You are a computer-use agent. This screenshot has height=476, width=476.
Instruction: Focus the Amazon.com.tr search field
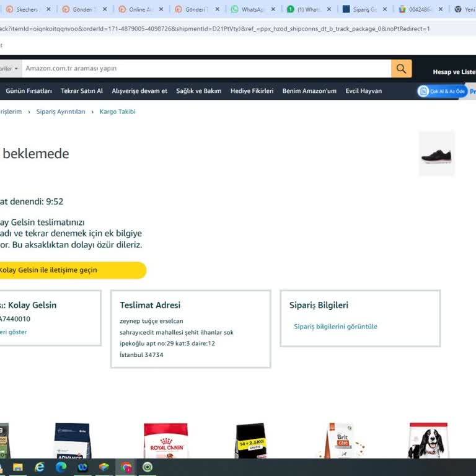pyautogui.click(x=206, y=69)
